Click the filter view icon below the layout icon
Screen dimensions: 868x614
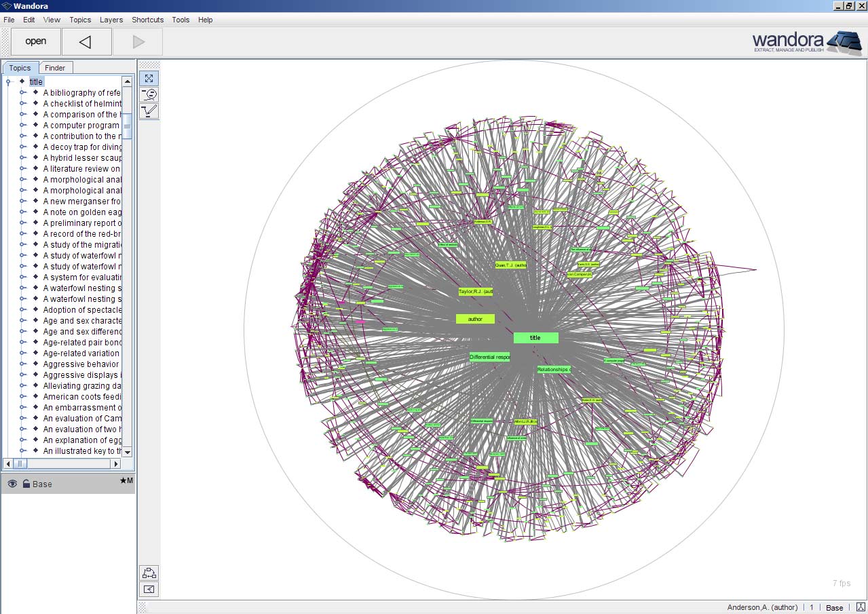point(148,589)
